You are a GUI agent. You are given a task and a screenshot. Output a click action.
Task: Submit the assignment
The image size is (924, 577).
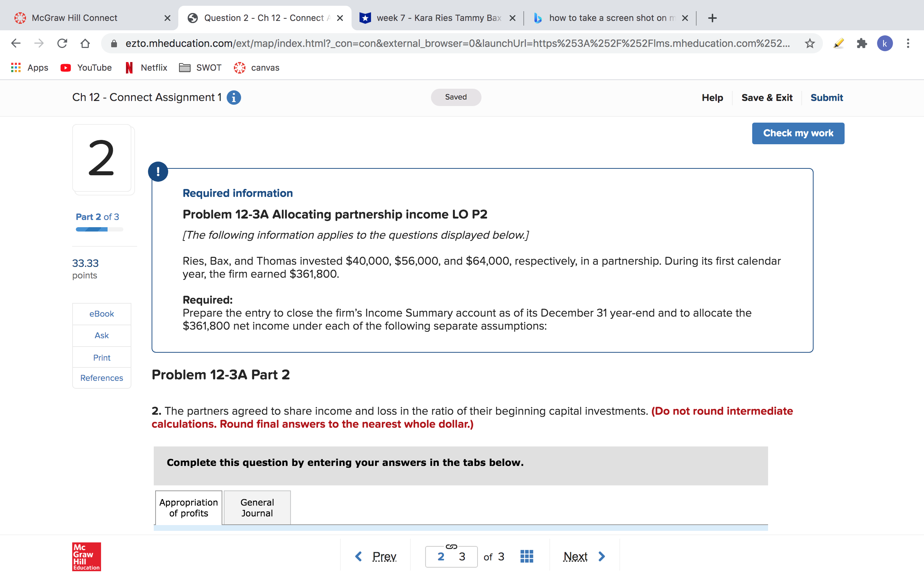click(x=827, y=97)
